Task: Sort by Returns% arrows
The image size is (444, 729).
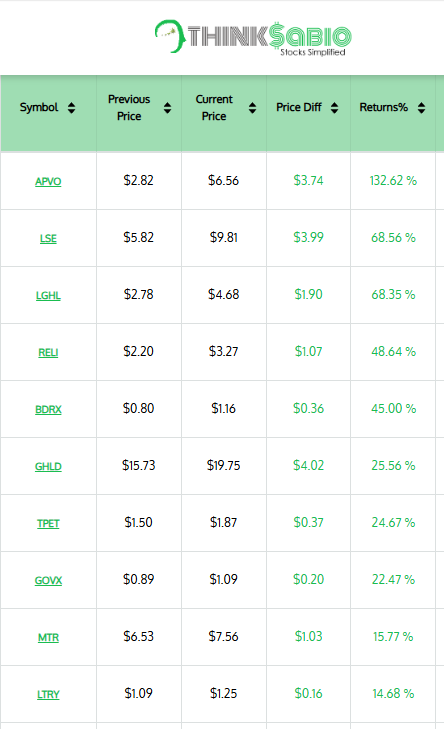Action: (421, 108)
